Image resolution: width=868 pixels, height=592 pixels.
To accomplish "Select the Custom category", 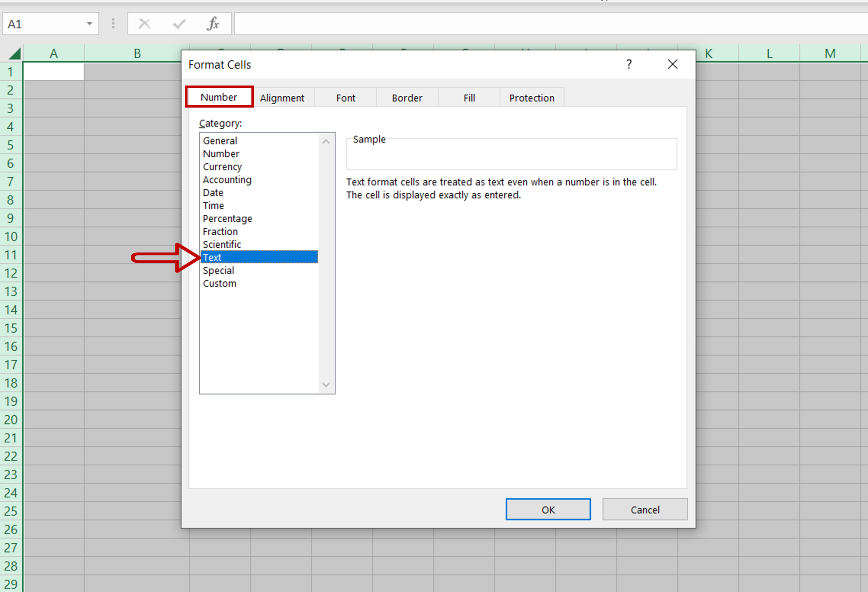I will 220,283.
